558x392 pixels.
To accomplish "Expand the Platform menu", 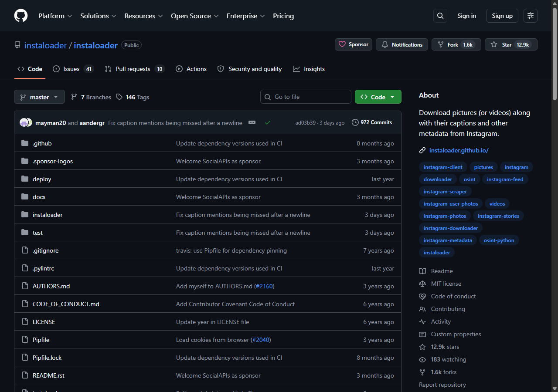I will coord(55,16).
